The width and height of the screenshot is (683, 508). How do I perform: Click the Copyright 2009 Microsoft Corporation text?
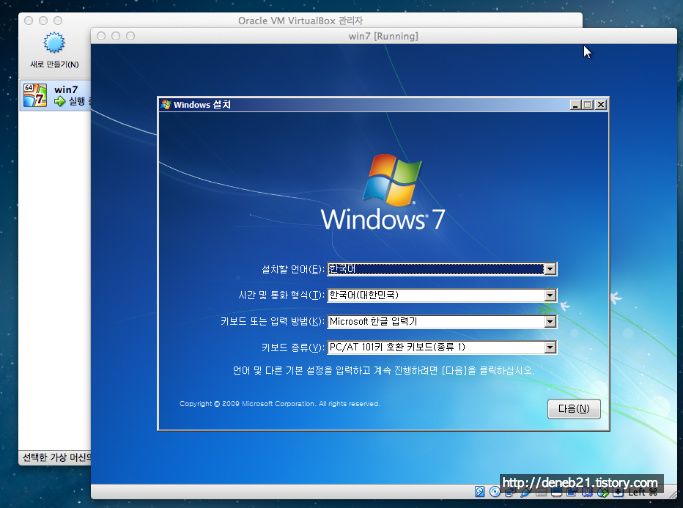click(279, 404)
